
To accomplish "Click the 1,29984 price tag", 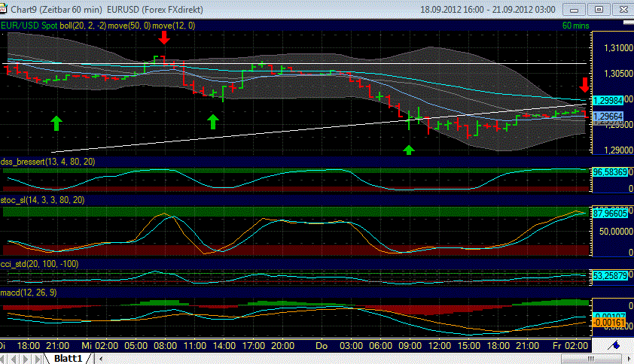I will pyautogui.click(x=608, y=100).
